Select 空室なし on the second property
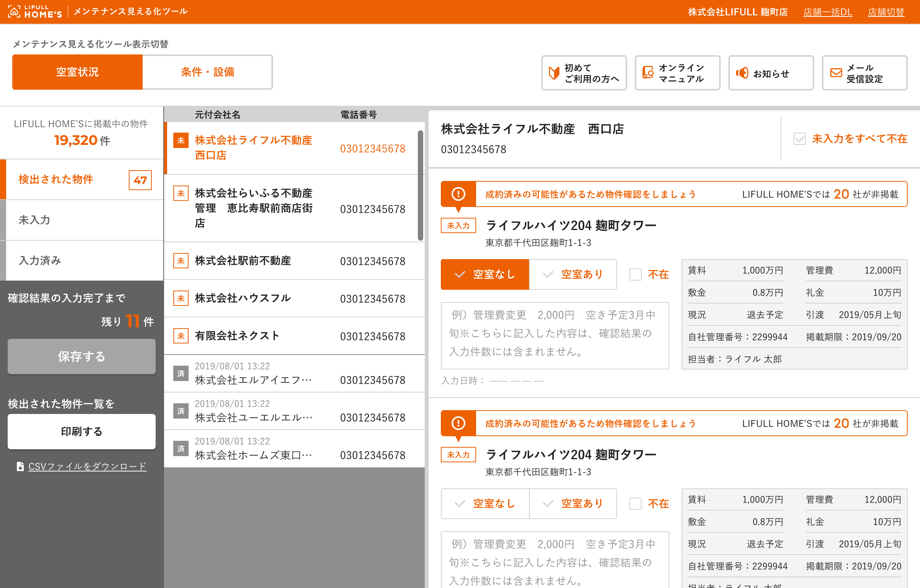920x588 pixels. point(485,504)
